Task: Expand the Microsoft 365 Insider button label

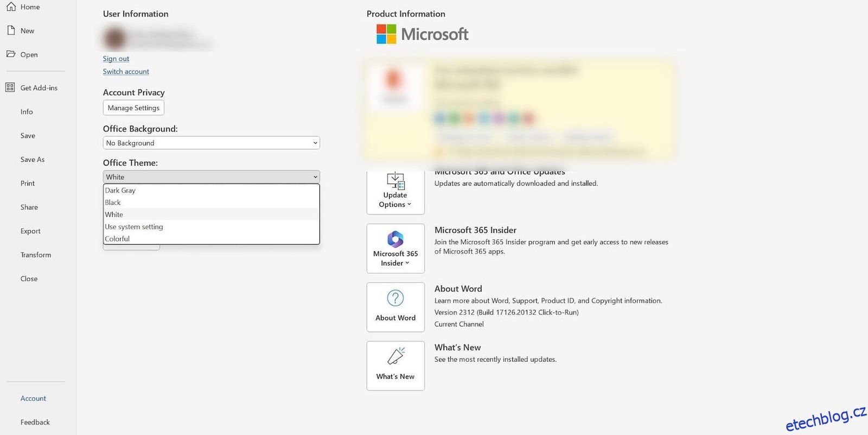Action: point(395,259)
